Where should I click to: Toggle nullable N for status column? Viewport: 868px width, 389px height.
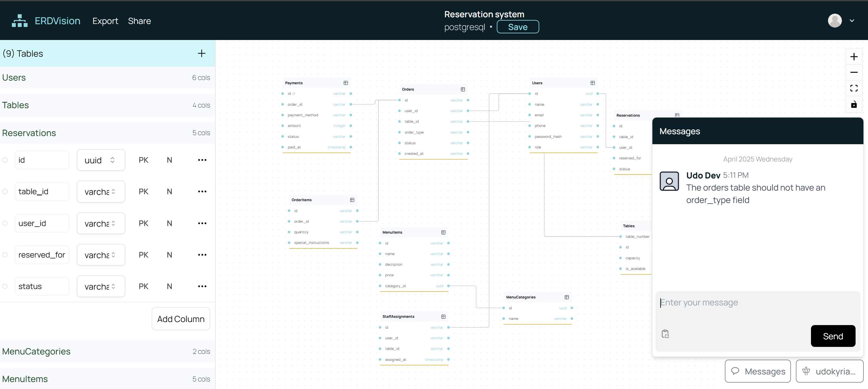(x=170, y=286)
